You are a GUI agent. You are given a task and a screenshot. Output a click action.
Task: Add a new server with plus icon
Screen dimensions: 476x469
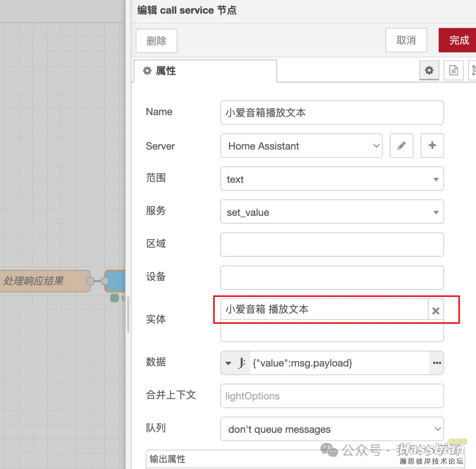[432, 146]
